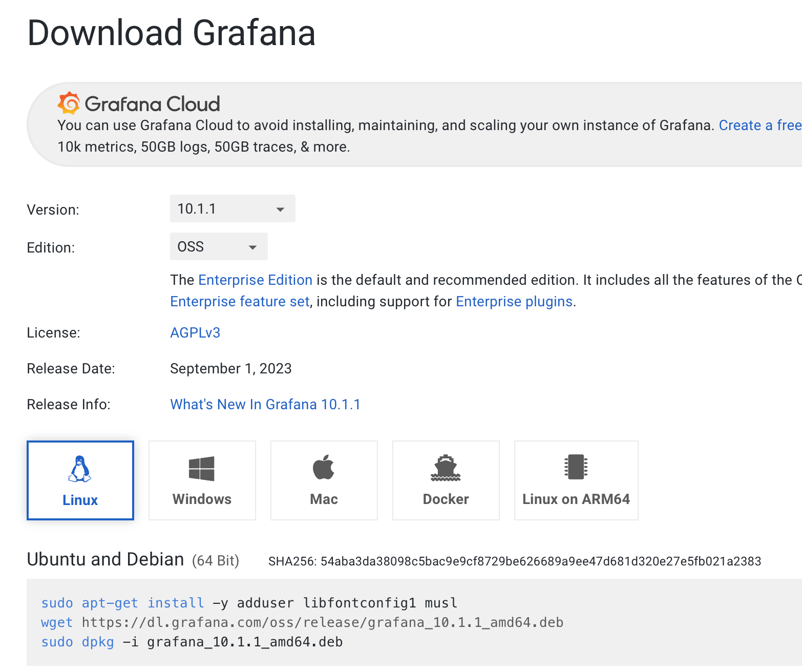The height and width of the screenshot is (672, 802).
Task: Click the Grafana Cloud title text
Action: [x=152, y=104]
